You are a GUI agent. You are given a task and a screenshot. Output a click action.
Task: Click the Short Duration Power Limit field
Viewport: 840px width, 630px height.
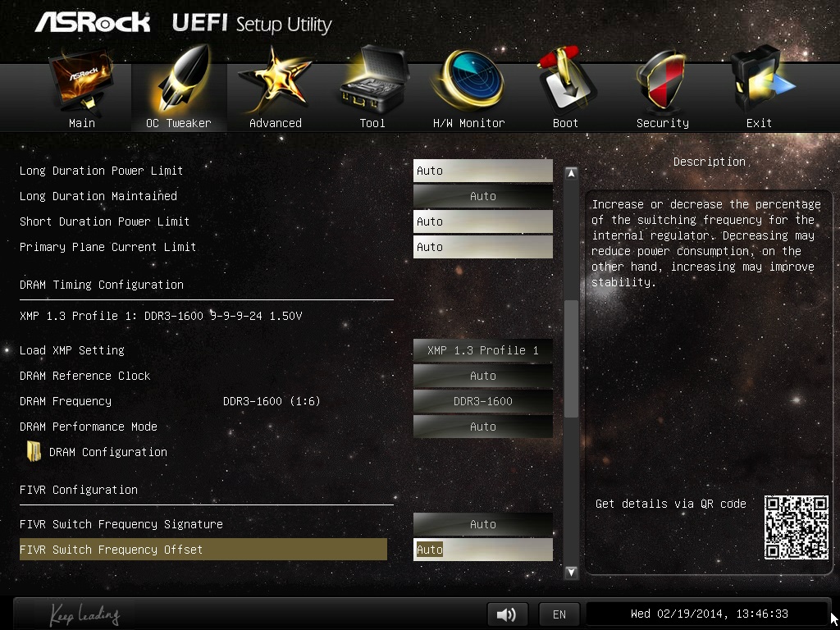pyautogui.click(x=482, y=221)
